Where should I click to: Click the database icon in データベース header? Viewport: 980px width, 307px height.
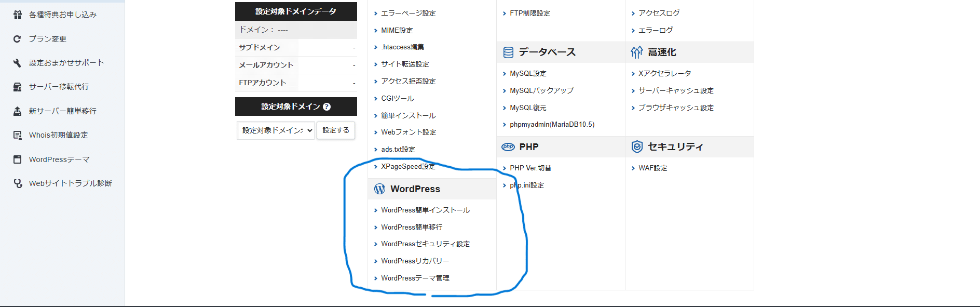[508, 52]
